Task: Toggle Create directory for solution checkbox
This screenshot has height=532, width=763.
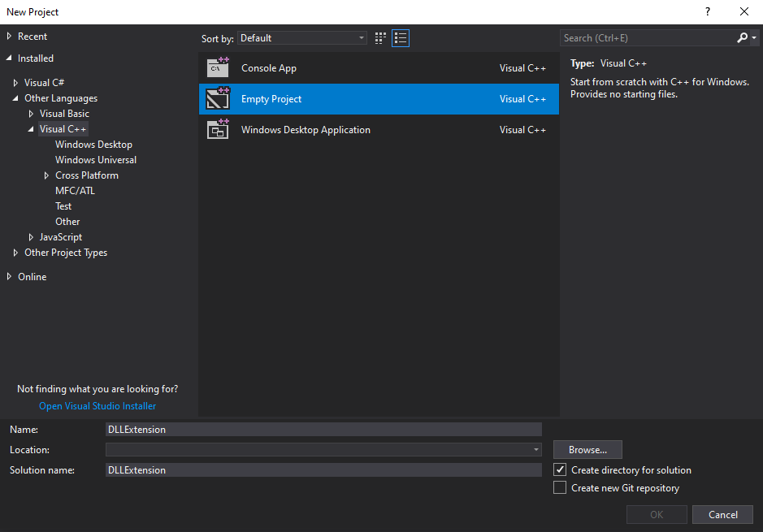Action: (x=560, y=469)
